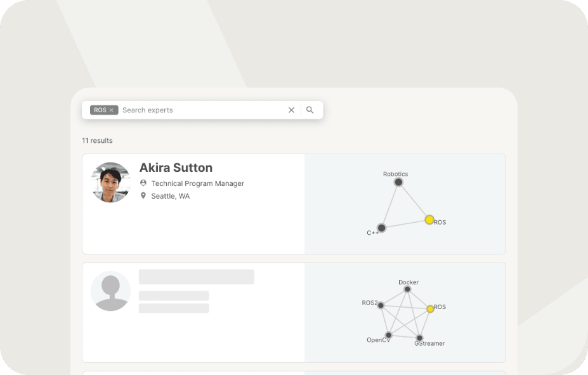Select the Robotics node in first graph
The height and width of the screenshot is (375, 588).
point(398,182)
